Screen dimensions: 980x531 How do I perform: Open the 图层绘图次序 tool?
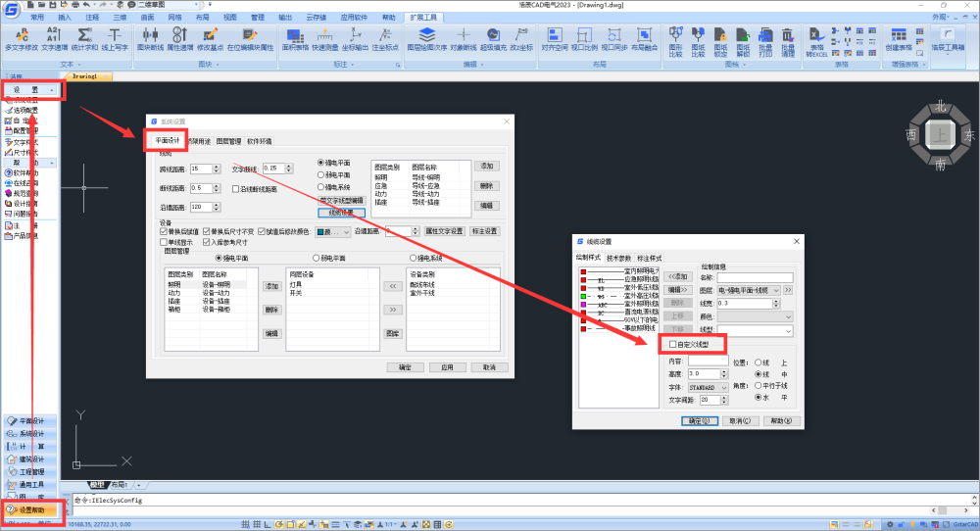point(427,39)
